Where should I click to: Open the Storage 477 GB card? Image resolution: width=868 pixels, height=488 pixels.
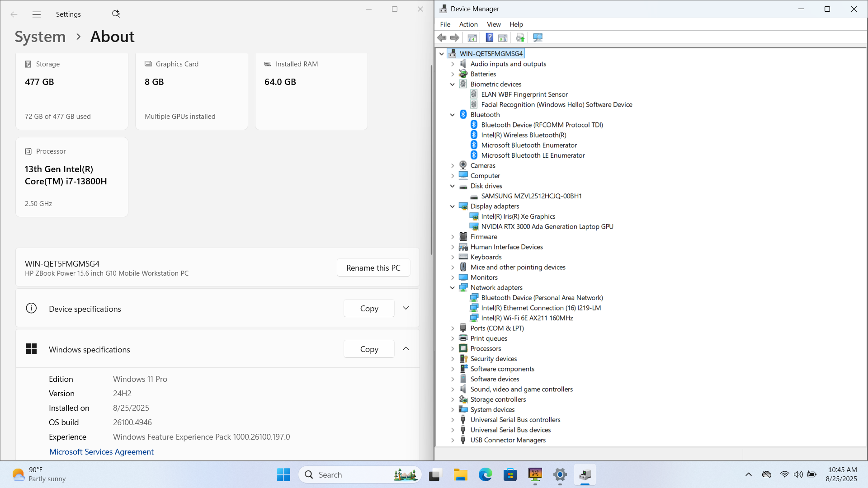[72, 92]
